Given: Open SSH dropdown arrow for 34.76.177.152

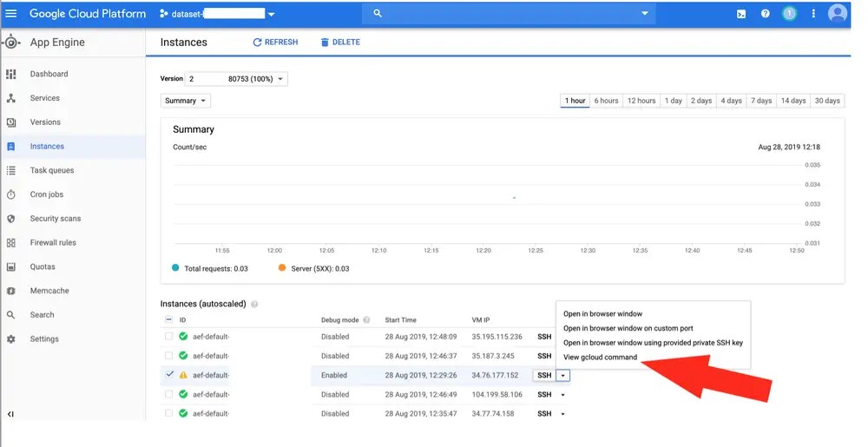Looking at the screenshot, I should click(563, 376).
